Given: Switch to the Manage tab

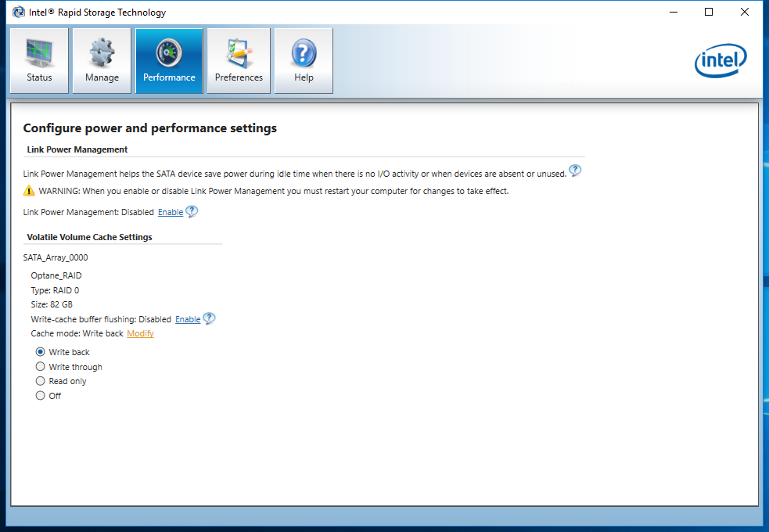Looking at the screenshot, I should tap(102, 61).
